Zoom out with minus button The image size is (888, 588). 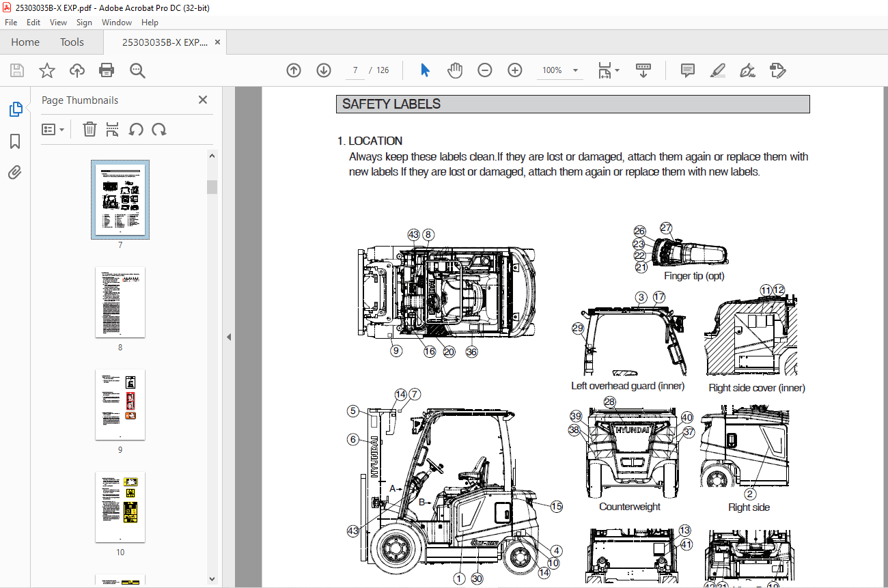pos(485,70)
